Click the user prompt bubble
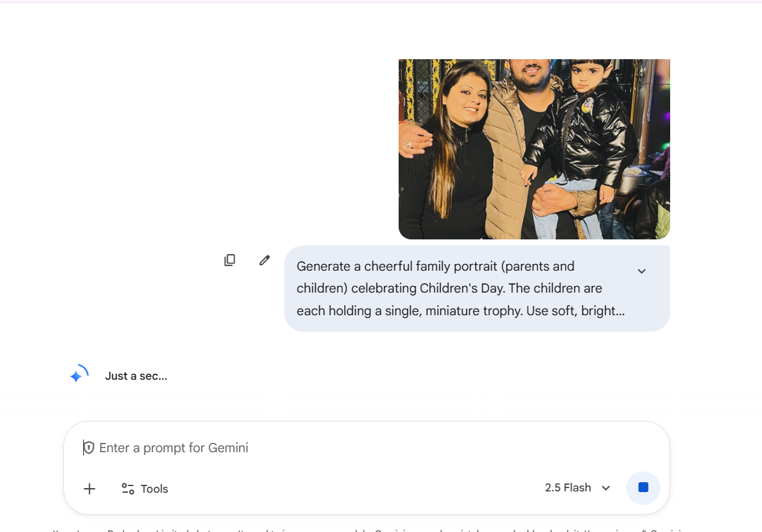 (x=466, y=288)
